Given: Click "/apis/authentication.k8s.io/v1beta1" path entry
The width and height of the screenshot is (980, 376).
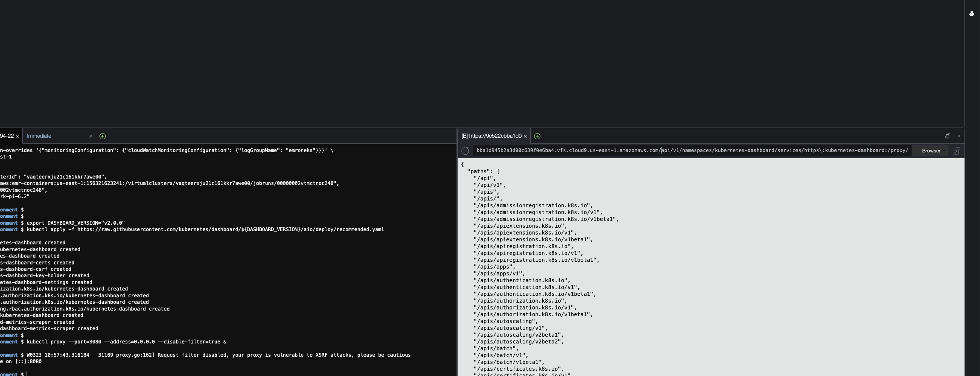Looking at the screenshot, I should 534,294.
